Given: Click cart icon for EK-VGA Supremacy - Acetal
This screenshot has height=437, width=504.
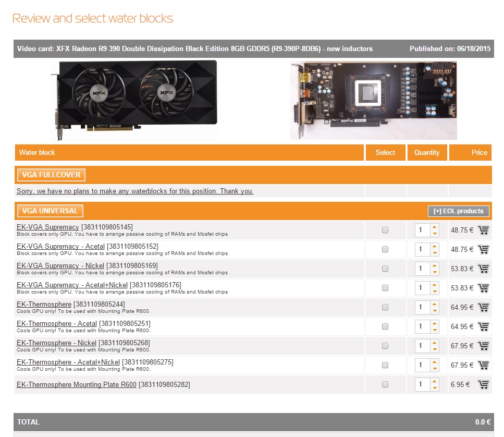Looking at the screenshot, I should point(484,250).
